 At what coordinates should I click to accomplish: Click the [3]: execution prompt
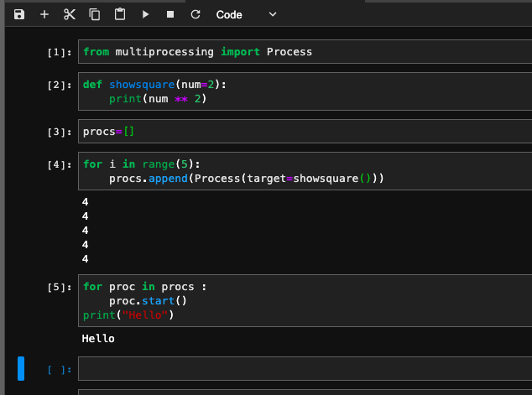[60, 132]
